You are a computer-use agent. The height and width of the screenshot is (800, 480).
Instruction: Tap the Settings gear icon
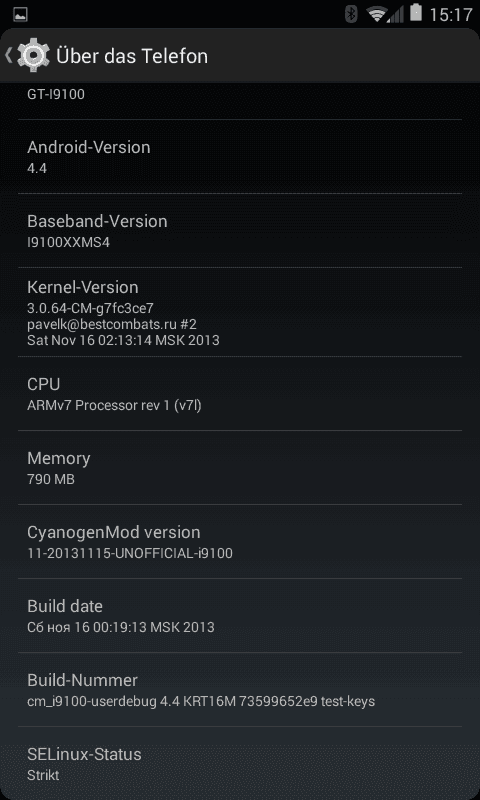coord(34,55)
